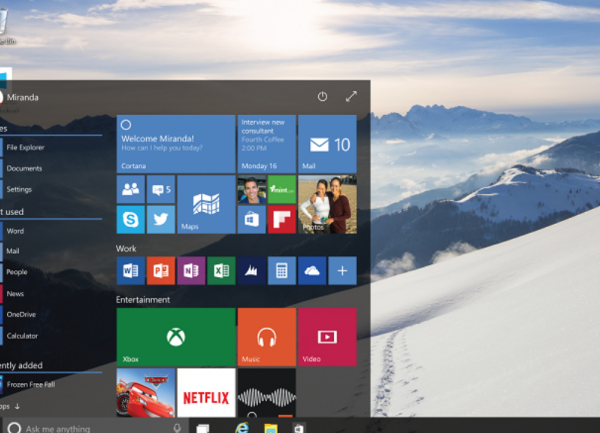Open the Mint.com tile
Screen dimensions: 600x433
click(x=282, y=189)
